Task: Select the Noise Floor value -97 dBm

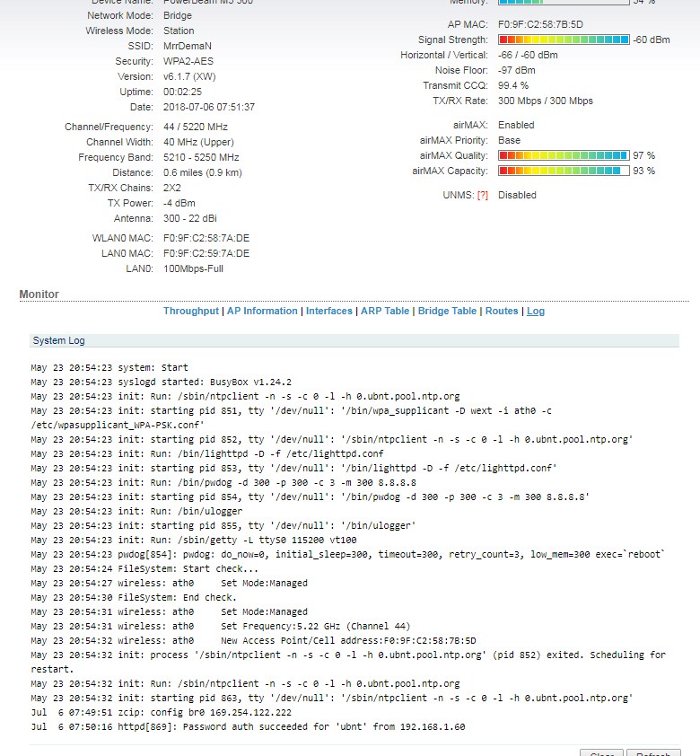Action: pyautogui.click(x=516, y=70)
